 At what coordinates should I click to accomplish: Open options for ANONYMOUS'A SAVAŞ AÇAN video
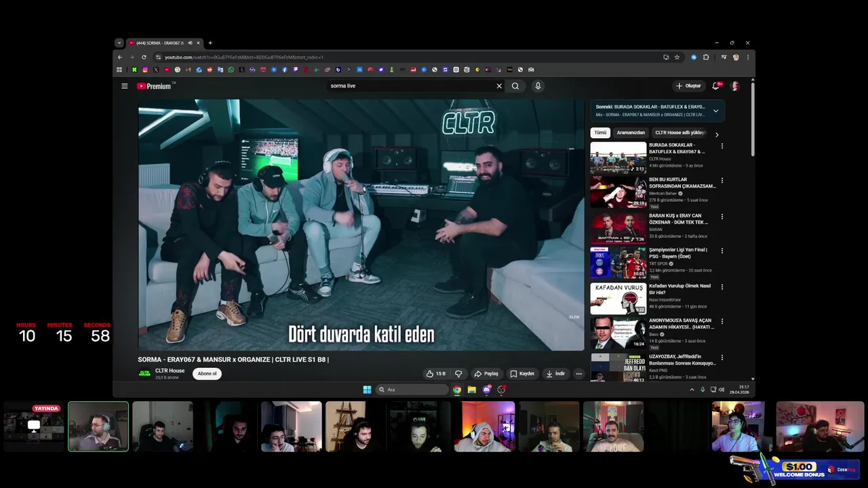(x=722, y=321)
